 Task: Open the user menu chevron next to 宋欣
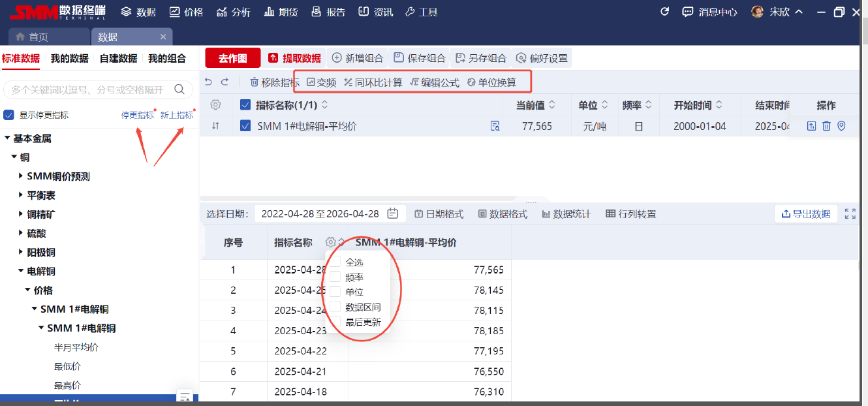799,12
